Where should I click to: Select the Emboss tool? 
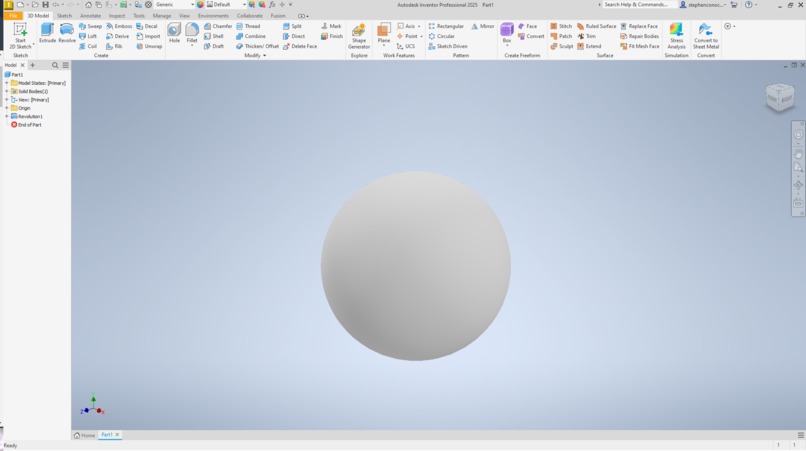pyautogui.click(x=119, y=26)
